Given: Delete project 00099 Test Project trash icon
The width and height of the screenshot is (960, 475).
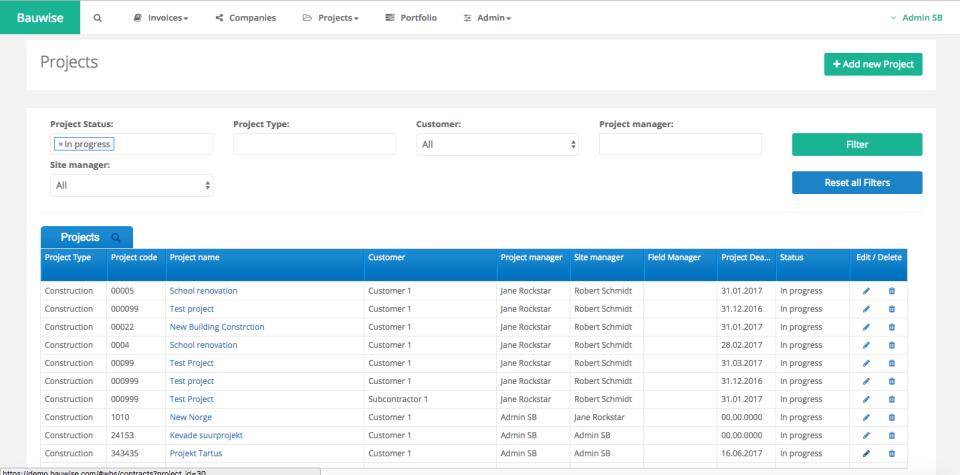Looking at the screenshot, I should 891,363.
